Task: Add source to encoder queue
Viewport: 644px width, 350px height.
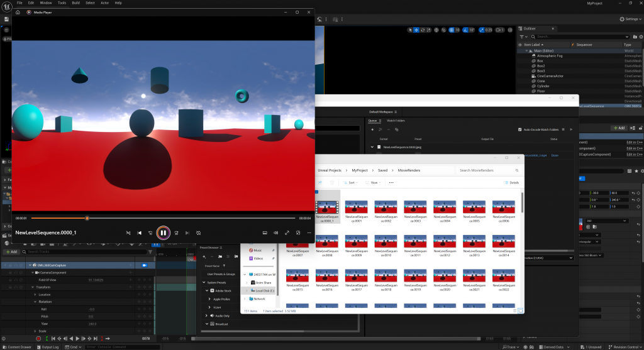Action: (x=372, y=129)
